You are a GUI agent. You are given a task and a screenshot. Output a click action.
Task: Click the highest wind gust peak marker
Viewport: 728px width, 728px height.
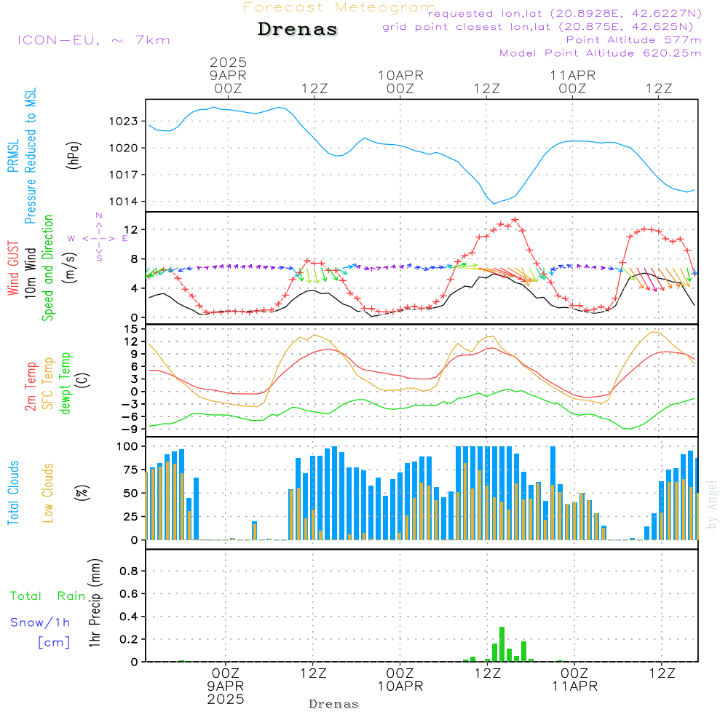(515, 220)
